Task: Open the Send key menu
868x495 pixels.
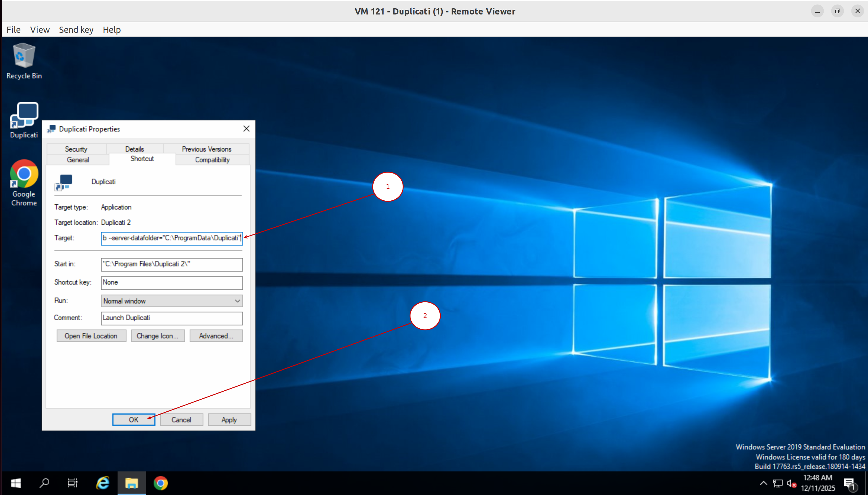Action: click(76, 30)
